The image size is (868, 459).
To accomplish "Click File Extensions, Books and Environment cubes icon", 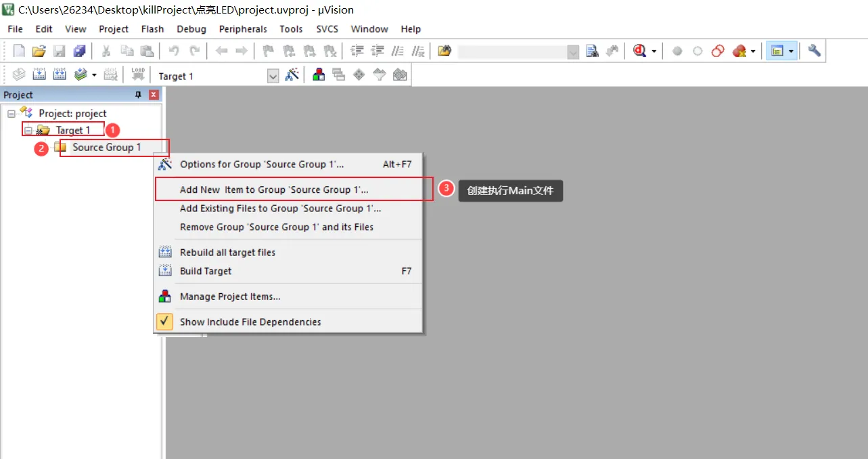I will pyautogui.click(x=318, y=75).
